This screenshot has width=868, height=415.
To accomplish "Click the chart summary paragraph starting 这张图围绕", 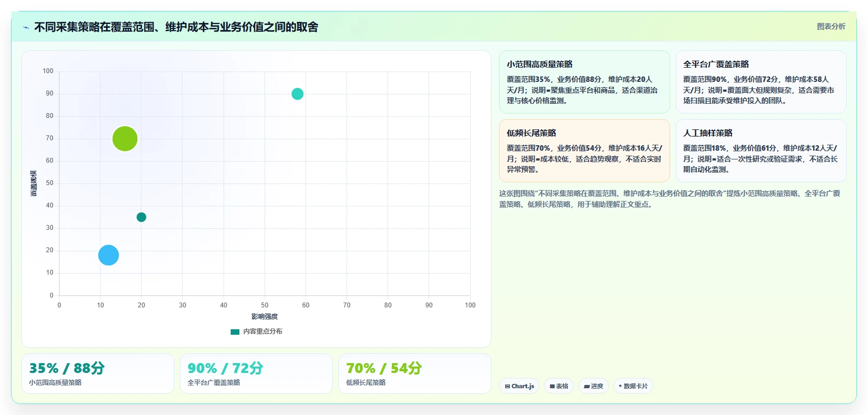I will coord(670,199).
